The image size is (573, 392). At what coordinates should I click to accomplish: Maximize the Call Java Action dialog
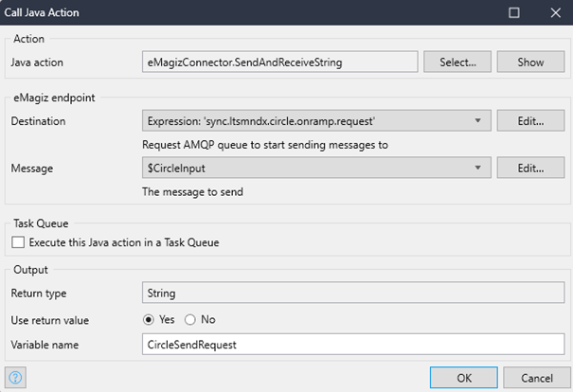(513, 13)
